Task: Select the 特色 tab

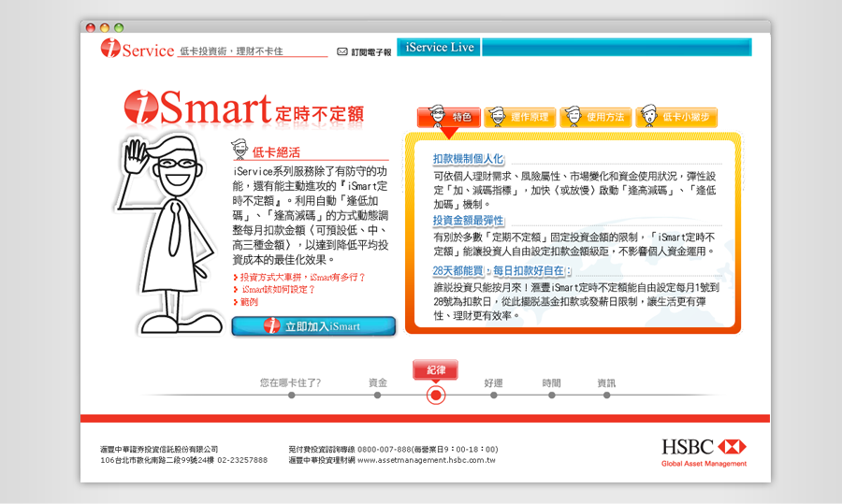Action: pyautogui.click(x=449, y=117)
